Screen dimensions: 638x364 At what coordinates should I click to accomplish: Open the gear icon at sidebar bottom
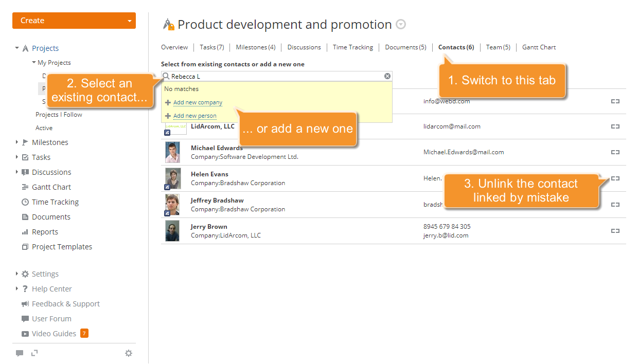coord(129,353)
